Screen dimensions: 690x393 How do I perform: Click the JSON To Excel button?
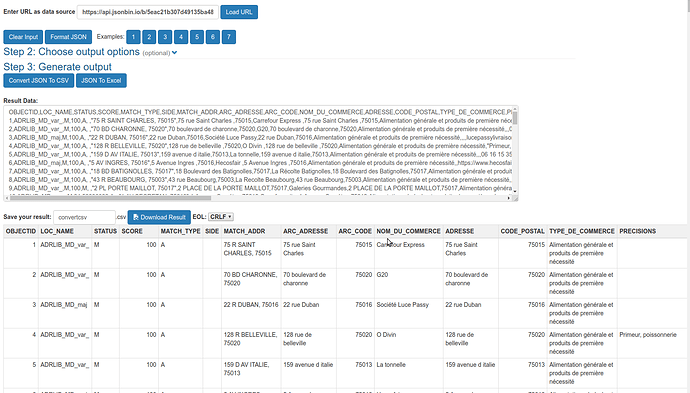pyautogui.click(x=101, y=81)
